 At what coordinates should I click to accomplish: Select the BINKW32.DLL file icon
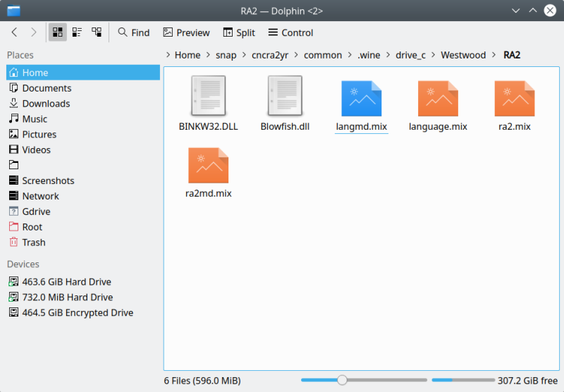coord(208,96)
